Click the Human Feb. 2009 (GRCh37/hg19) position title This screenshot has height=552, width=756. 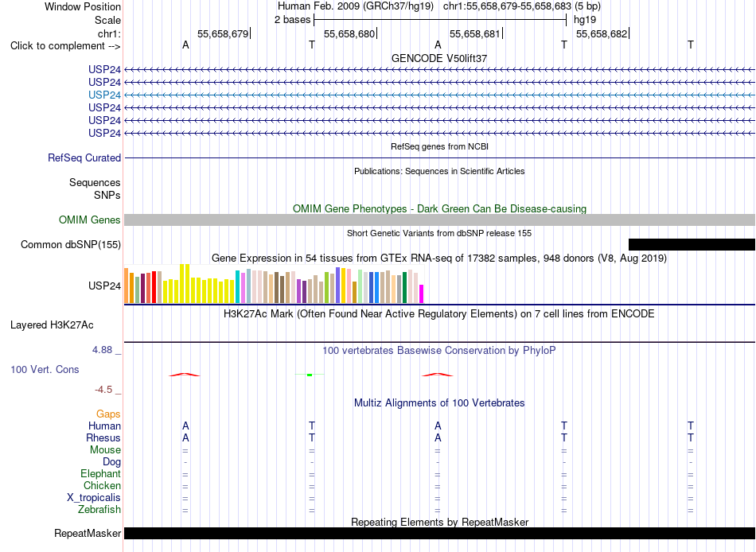pyautogui.click(x=356, y=6)
